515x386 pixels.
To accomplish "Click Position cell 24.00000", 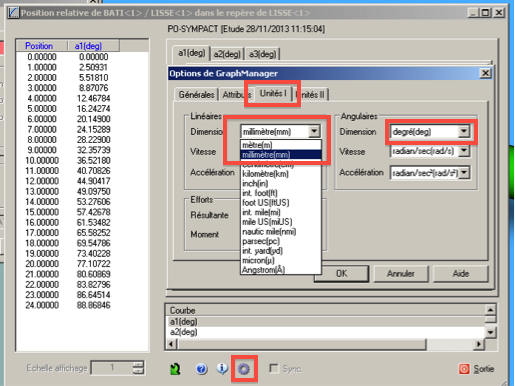I will (42, 305).
